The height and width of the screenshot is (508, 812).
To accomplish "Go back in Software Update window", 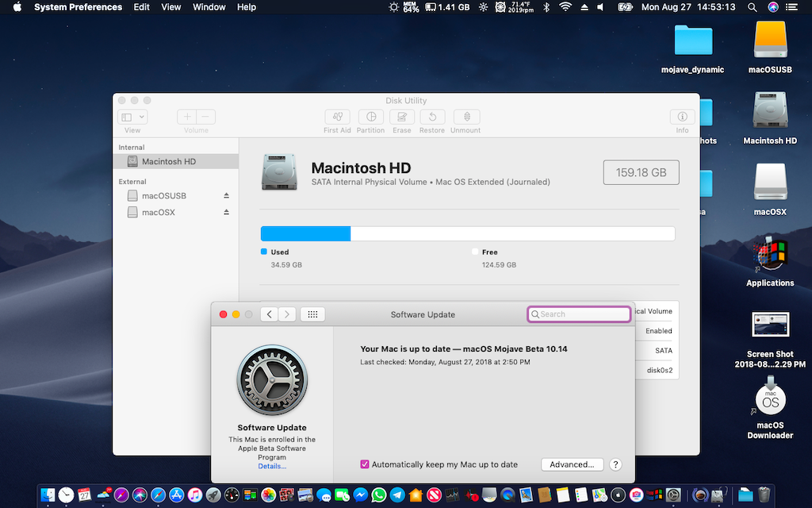I will [270, 314].
